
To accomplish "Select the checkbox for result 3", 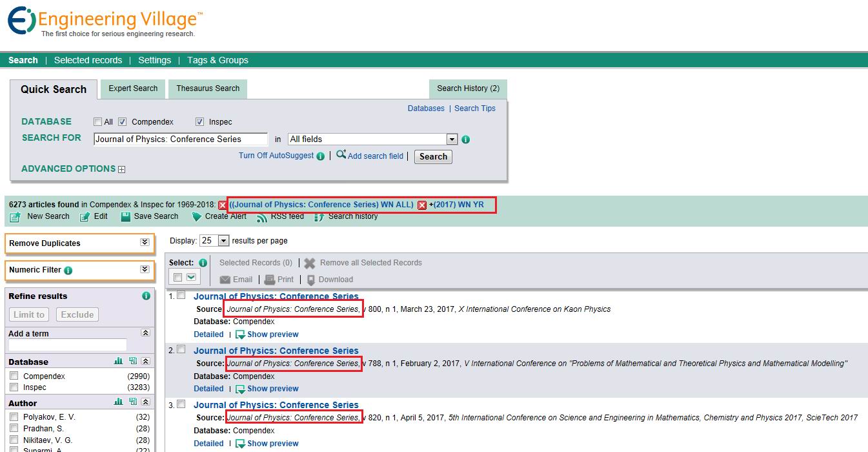I will (x=181, y=404).
